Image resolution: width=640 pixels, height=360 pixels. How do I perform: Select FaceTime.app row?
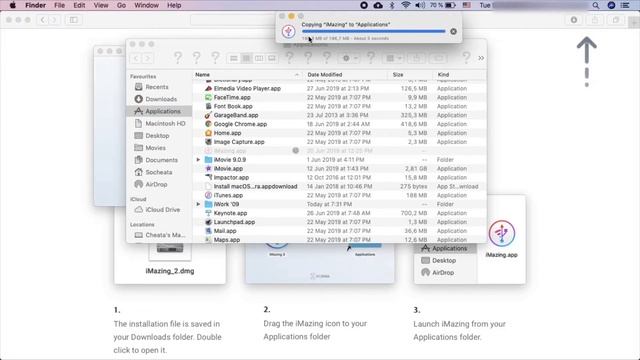coord(339,98)
